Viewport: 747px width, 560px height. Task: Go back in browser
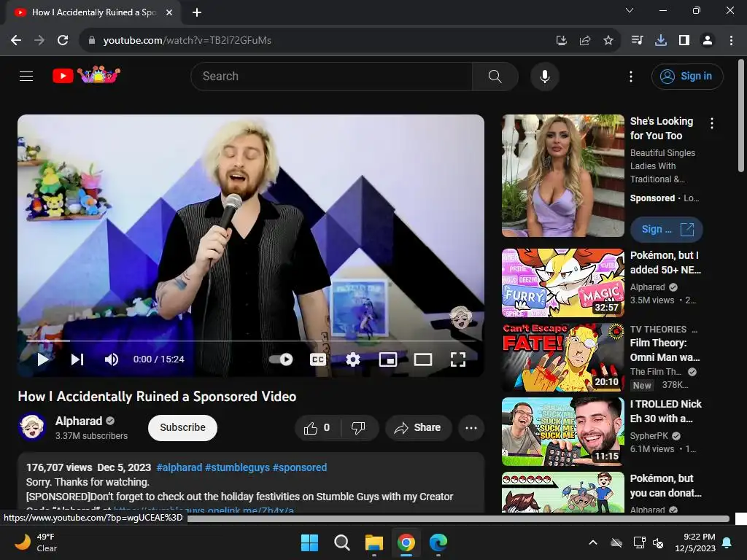(16, 41)
